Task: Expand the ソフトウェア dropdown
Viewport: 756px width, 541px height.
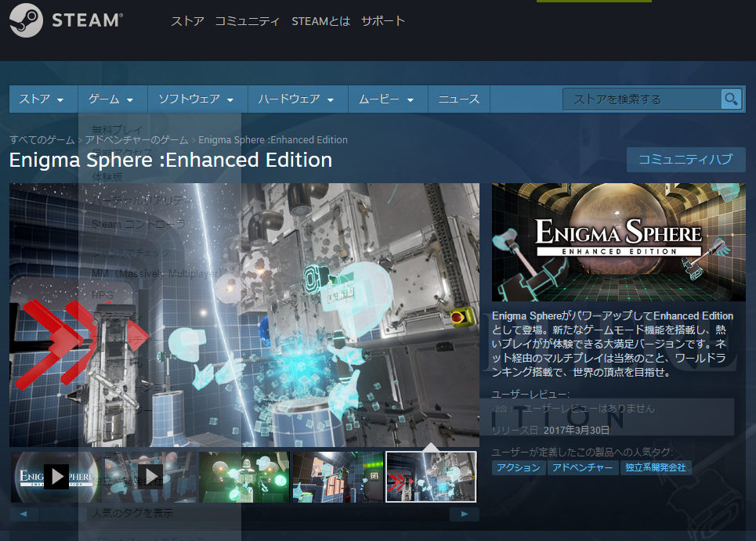Action: 197,99
